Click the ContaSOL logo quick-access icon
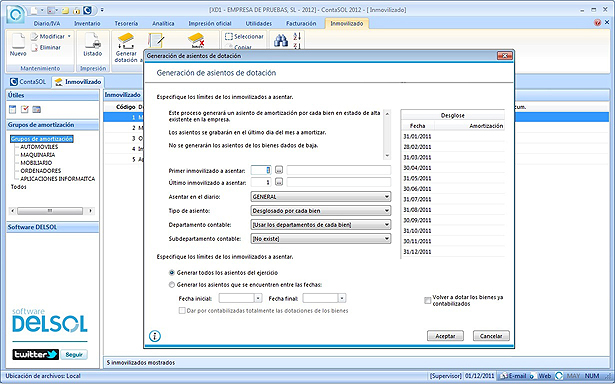 point(87,10)
